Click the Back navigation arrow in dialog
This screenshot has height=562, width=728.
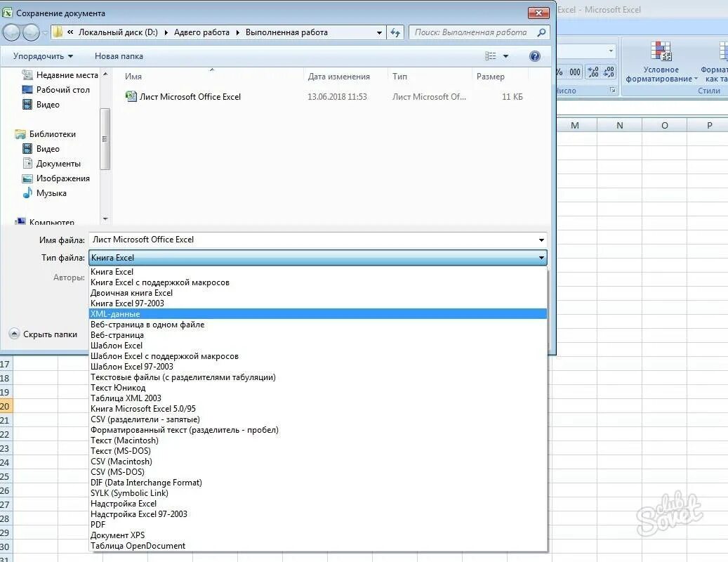click(x=12, y=32)
